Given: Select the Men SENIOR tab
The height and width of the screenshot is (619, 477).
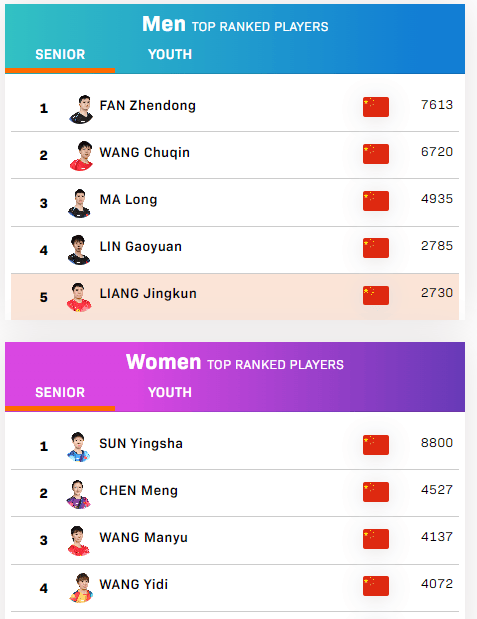Looking at the screenshot, I should tap(60, 54).
